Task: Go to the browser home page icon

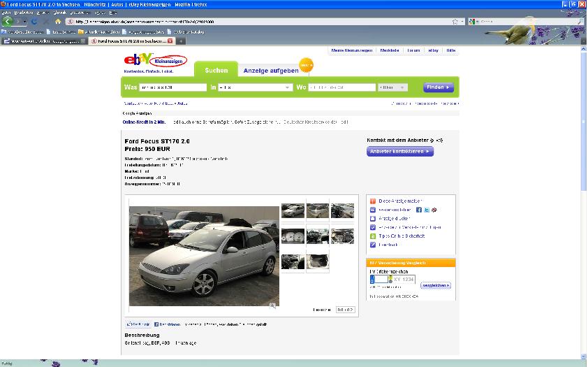Action: coord(58,22)
